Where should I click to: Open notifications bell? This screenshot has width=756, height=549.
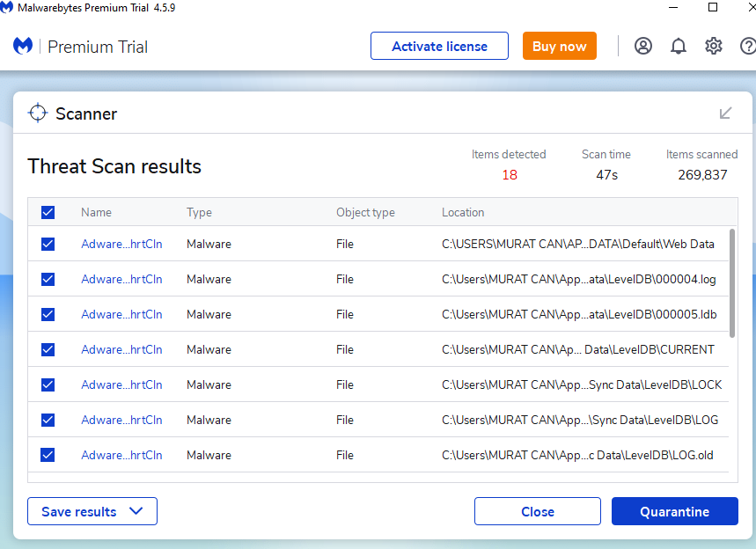(x=679, y=47)
